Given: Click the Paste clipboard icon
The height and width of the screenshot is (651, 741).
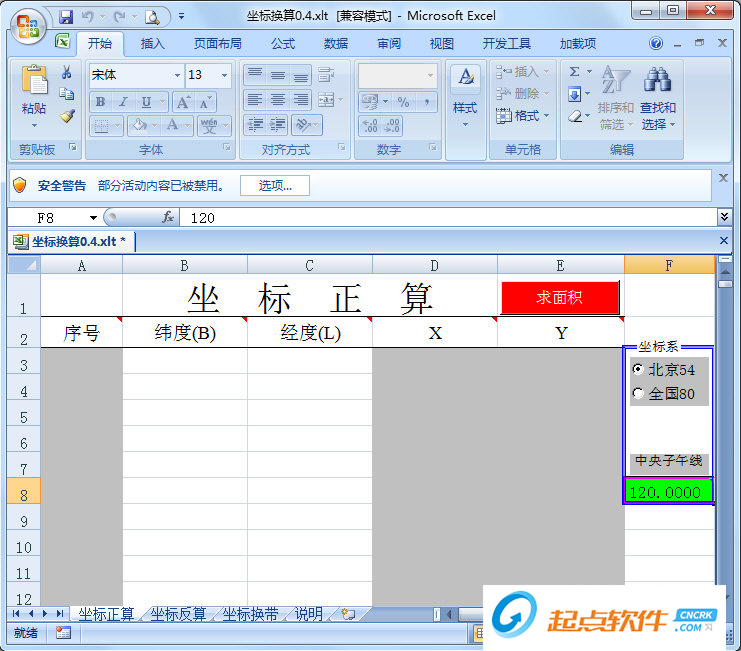Looking at the screenshot, I should (34, 79).
